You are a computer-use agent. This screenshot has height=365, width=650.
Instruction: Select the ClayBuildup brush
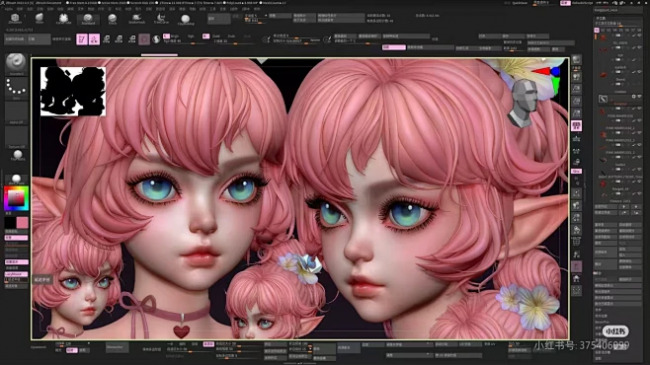click(185, 19)
